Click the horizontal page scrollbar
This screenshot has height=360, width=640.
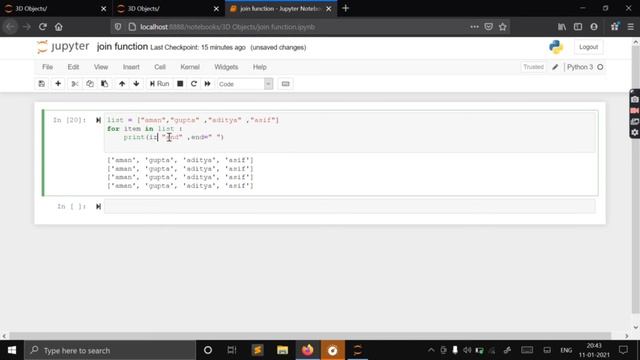310,336
